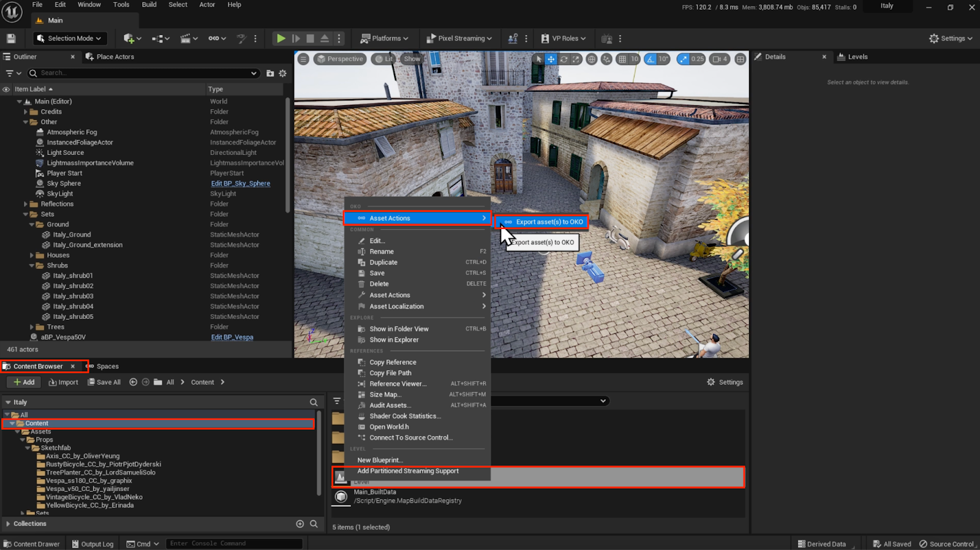The width and height of the screenshot is (980, 550).
Task: Toggle rotation angle snapping in viewport
Action: coord(650,59)
